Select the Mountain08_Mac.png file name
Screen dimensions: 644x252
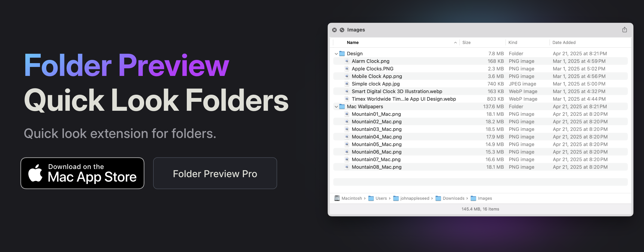coord(376,167)
